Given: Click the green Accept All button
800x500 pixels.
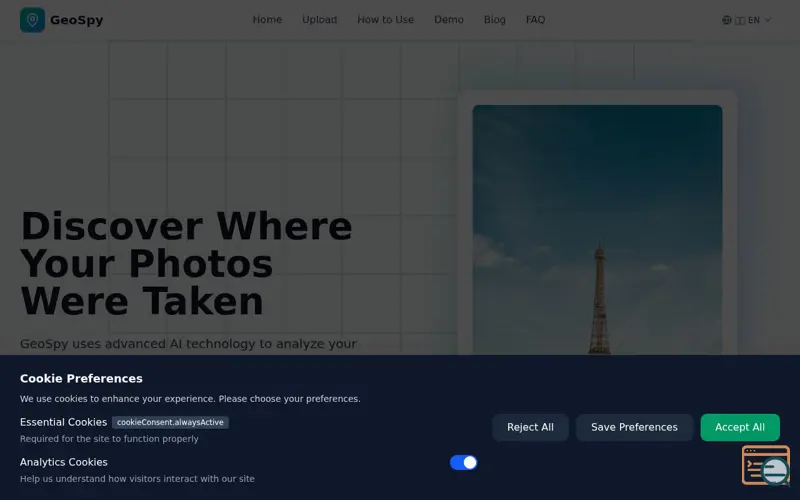Looking at the screenshot, I should point(740,428).
